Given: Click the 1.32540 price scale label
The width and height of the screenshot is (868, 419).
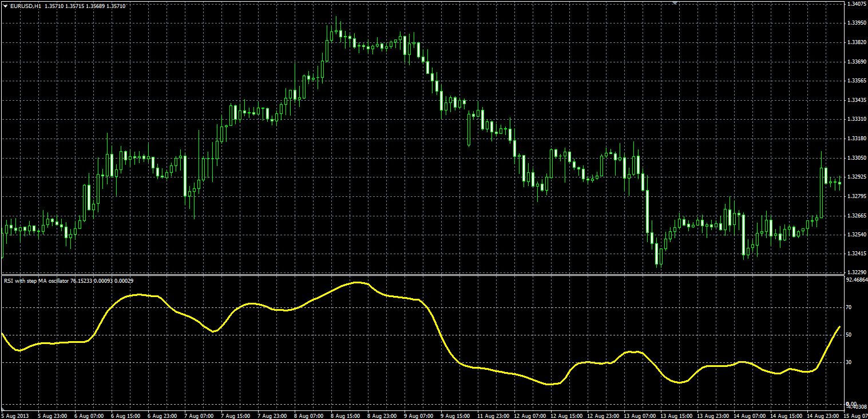Looking at the screenshot, I should (x=856, y=235).
